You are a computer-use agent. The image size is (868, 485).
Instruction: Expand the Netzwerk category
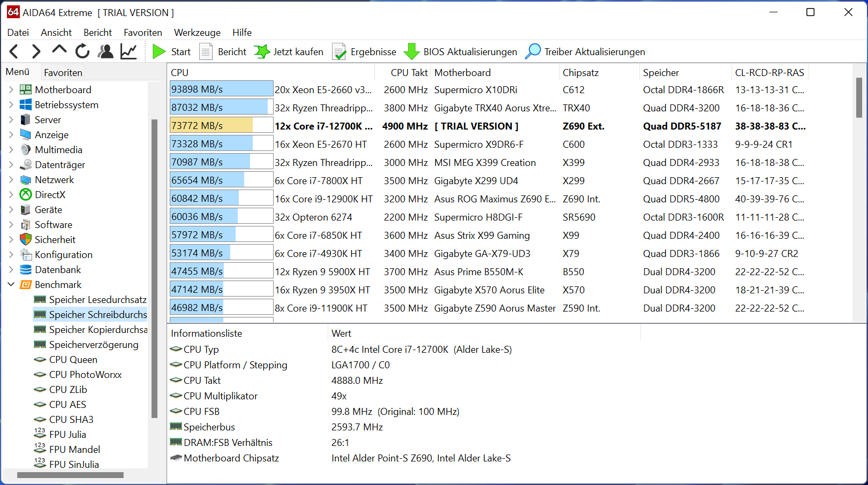point(10,179)
